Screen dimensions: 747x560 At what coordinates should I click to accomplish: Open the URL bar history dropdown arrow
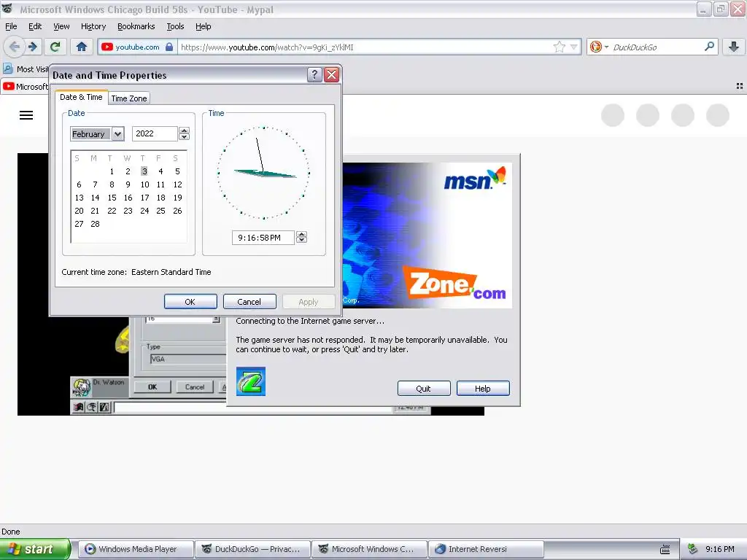click(x=574, y=47)
